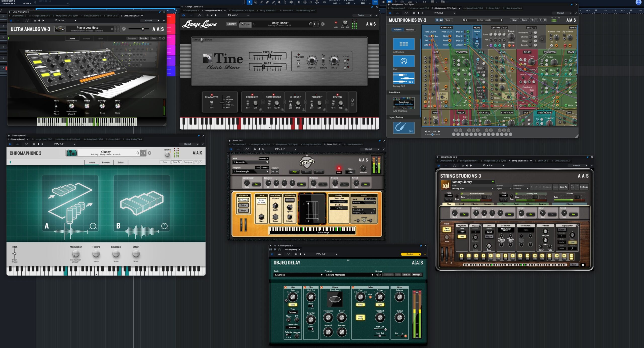Image resolution: width=644 pixels, height=348 pixels.
Task: Enable the Objeq Delay Ping Pong button
Action: (360, 318)
